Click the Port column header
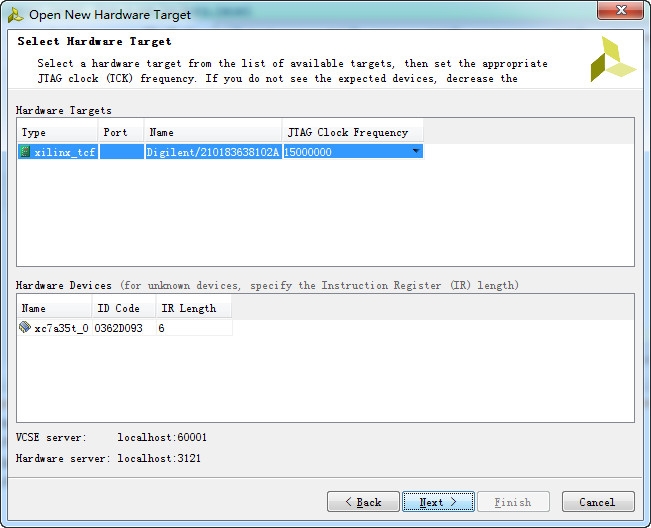Image resolution: width=651 pixels, height=528 pixels. (121, 132)
